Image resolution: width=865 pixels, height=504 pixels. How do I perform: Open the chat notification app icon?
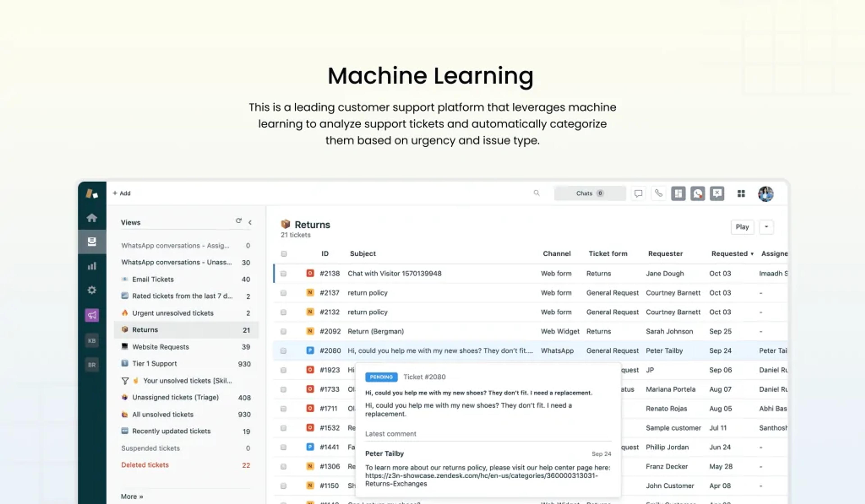click(x=697, y=194)
